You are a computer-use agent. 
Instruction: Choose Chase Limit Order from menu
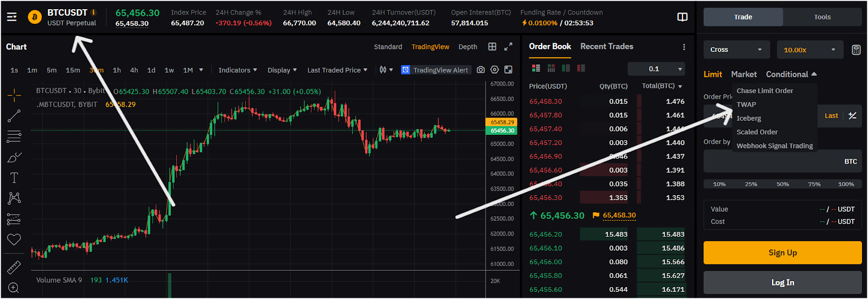tap(765, 90)
